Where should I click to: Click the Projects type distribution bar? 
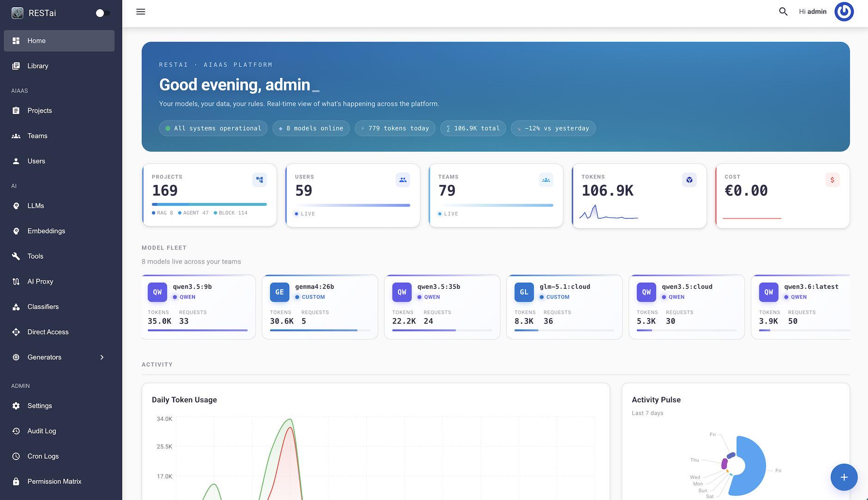209,204
